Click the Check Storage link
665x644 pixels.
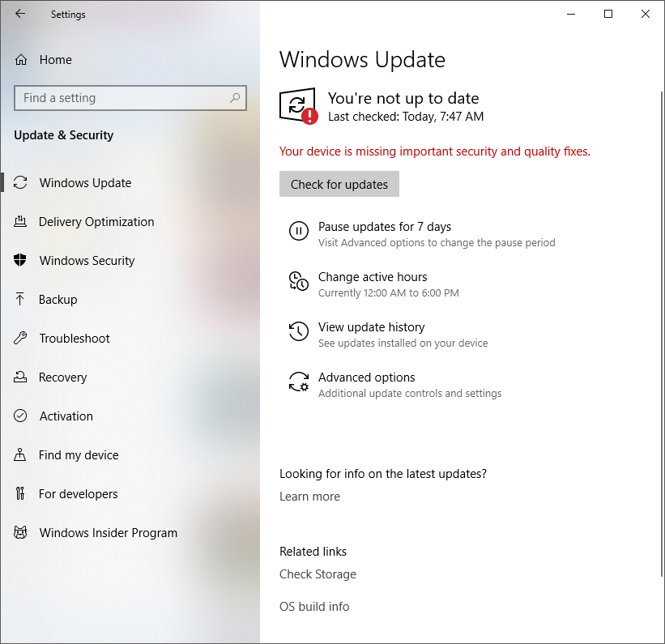(318, 574)
